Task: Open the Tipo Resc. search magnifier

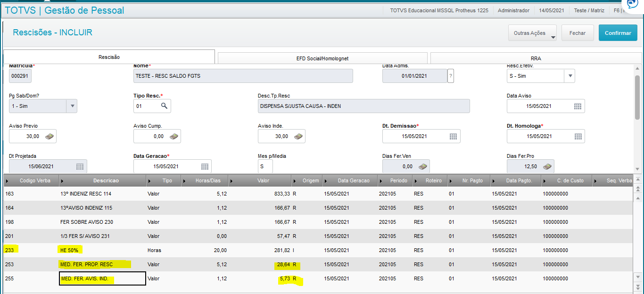Action: click(x=164, y=106)
